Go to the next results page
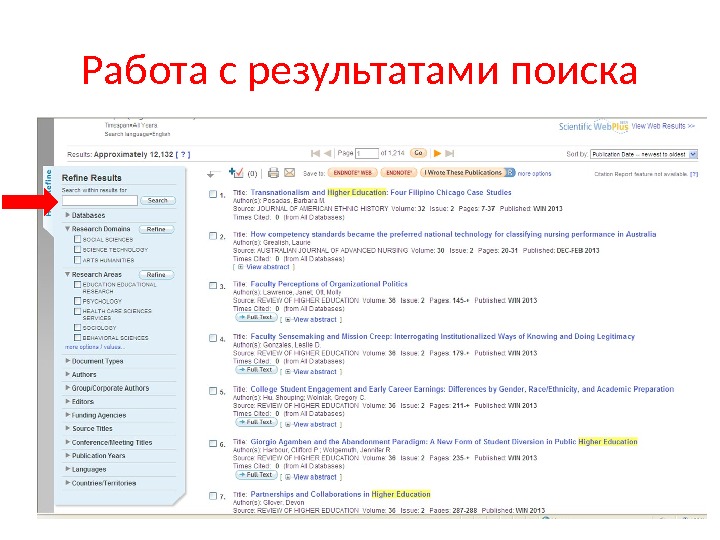Image resolution: width=720 pixels, height=540 pixels. coord(437,153)
